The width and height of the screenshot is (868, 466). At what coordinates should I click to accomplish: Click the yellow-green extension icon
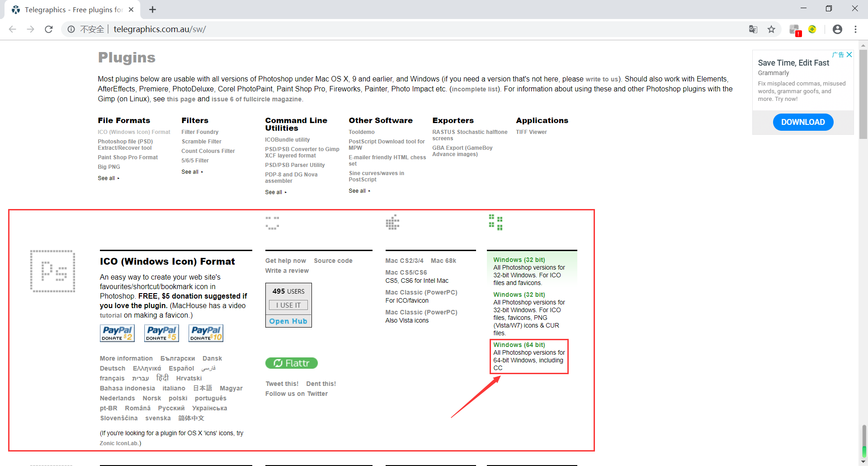[x=812, y=29]
